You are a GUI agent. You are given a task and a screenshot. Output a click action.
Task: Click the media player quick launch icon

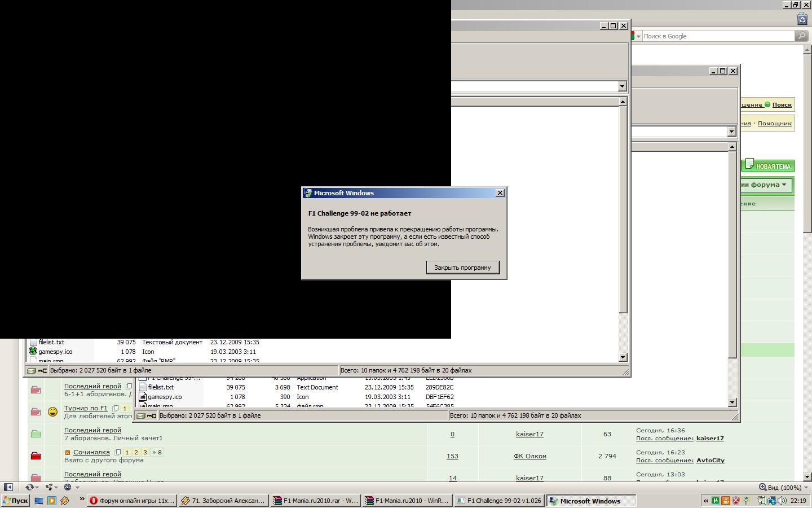click(x=52, y=501)
